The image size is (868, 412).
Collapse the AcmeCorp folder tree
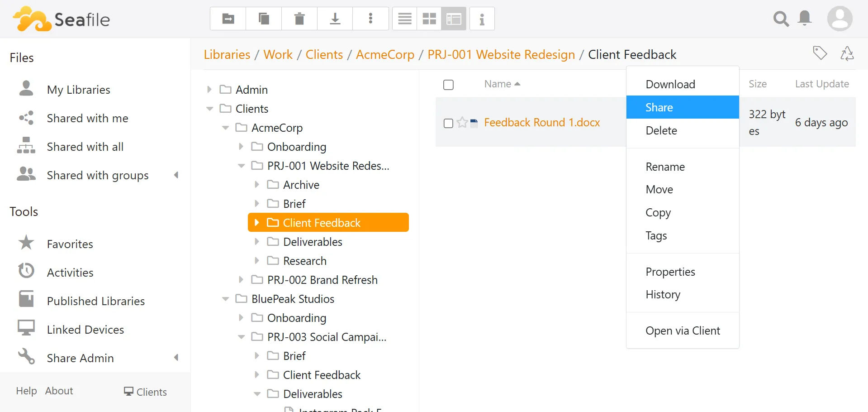coord(226,128)
